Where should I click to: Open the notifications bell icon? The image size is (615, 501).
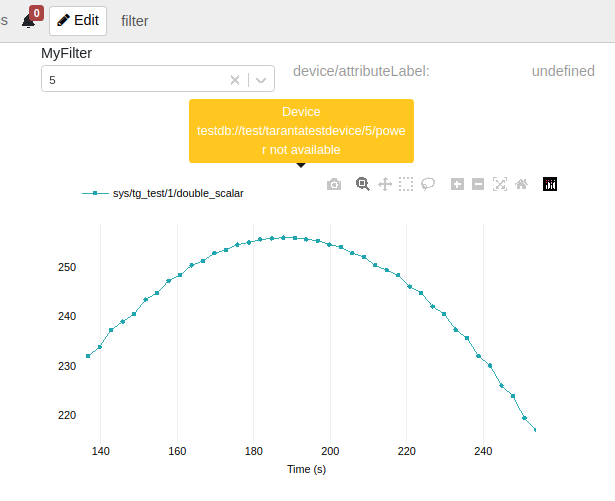pyautogui.click(x=28, y=21)
